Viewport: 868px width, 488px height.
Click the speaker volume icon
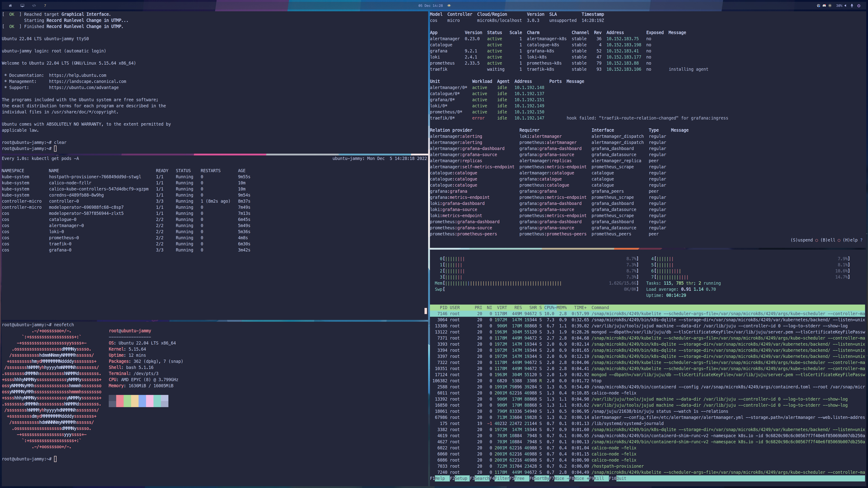click(x=845, y=6)
